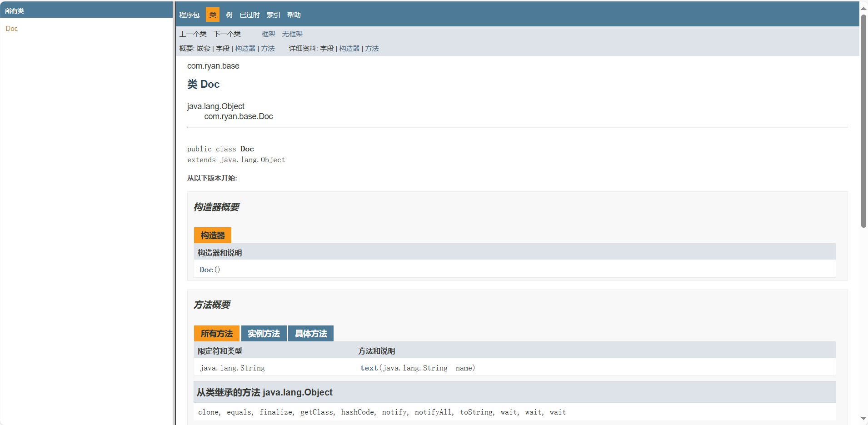Click the 构造器概要 heading
Viewport: 868px width, 425px height.
click(x=217, y=207)
